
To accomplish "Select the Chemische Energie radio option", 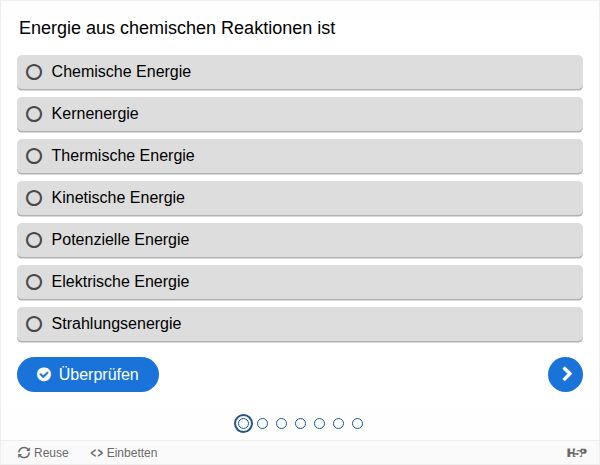I will pyautogui.click(x=34, y=72).
